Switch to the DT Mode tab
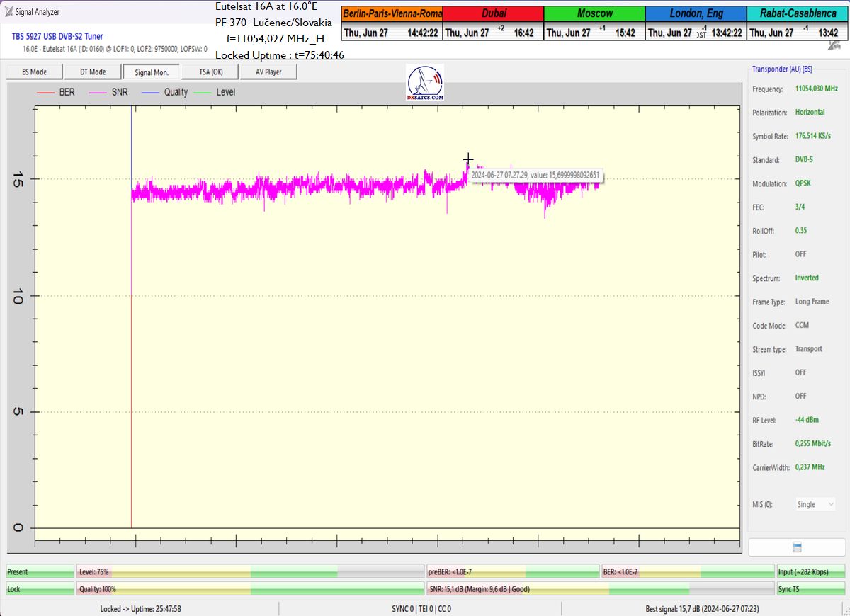The height and width of the screenshot is (616, 850). 93,72
